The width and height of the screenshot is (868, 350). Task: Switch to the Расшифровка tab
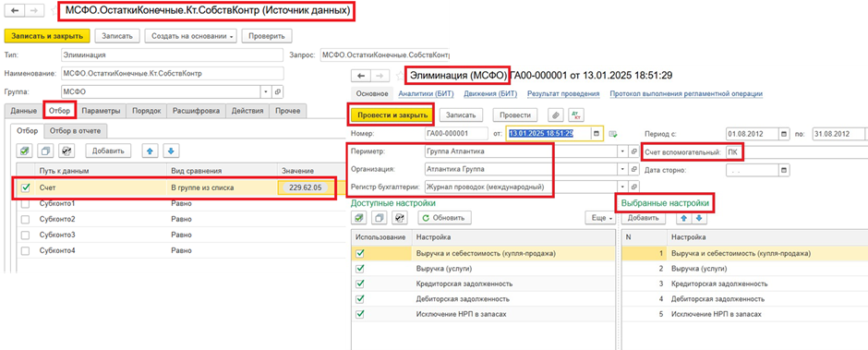pos(196,111)
